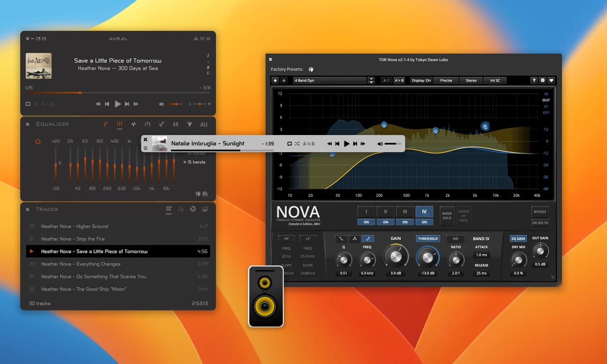
Task: Select 15 bands equalizer option
Action: point(194,162)
